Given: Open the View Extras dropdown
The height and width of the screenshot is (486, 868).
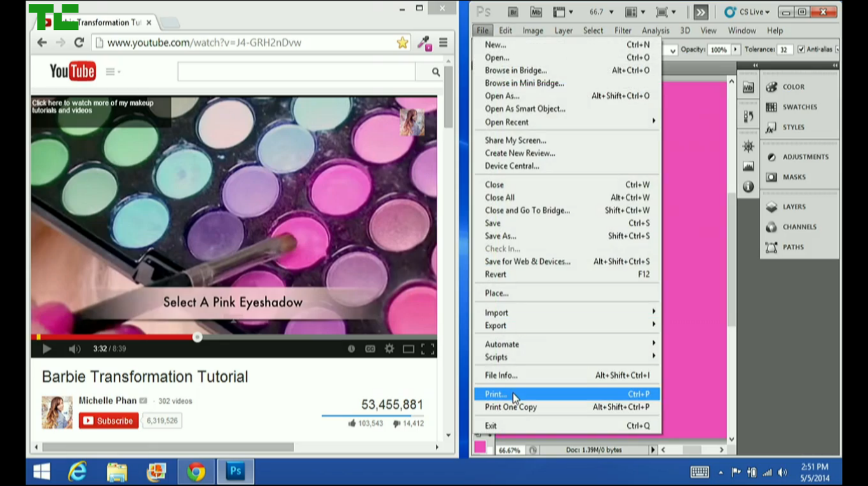Looking at the screenshot, I should tap(563, 12).
